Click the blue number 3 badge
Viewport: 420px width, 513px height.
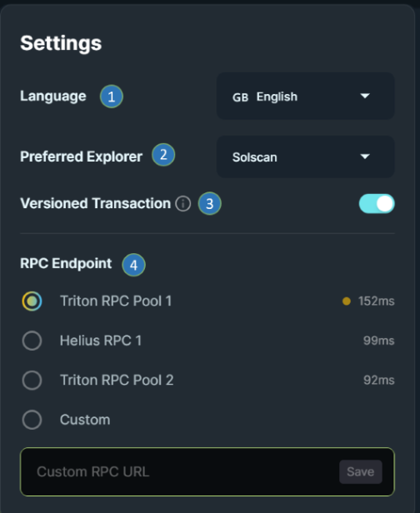point(209,203)
